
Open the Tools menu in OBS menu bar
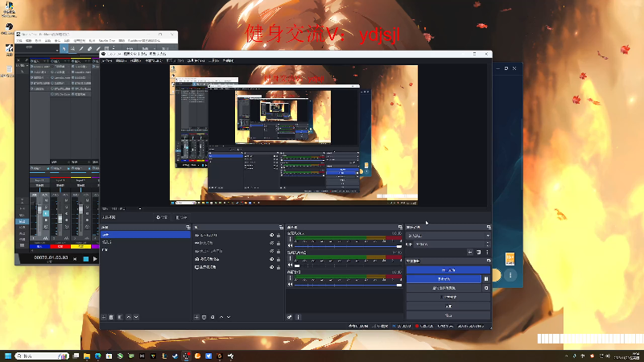[213, 61]
